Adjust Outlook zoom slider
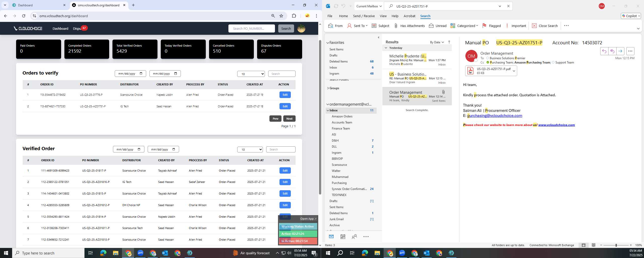 pyautogui.click(x=616, y=245)
